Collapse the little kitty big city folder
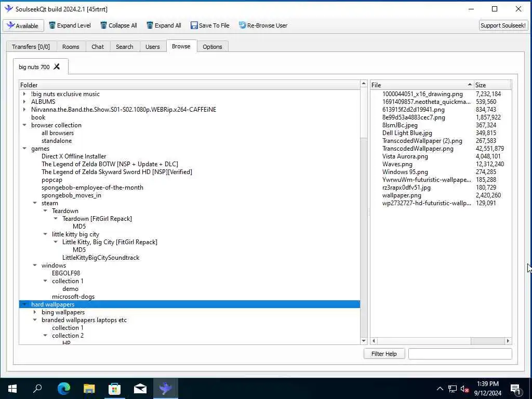Image resolution: width=532 pixels, height=399 pixels. tap(45, 234)
